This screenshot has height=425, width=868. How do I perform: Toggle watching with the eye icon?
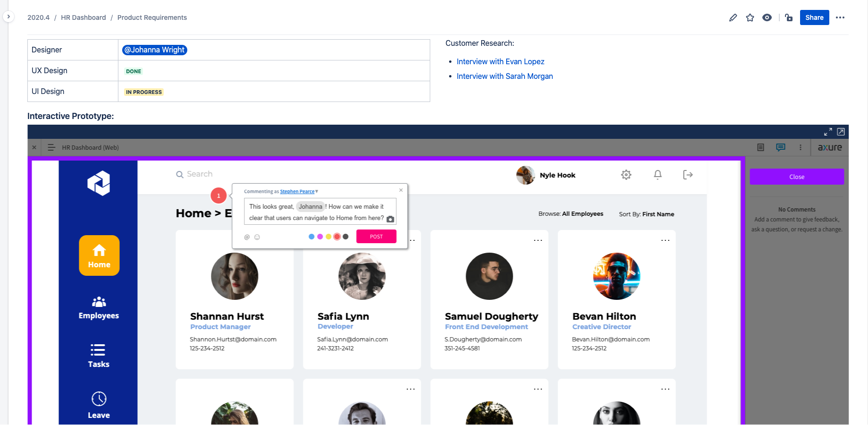[x=767, y=17]
